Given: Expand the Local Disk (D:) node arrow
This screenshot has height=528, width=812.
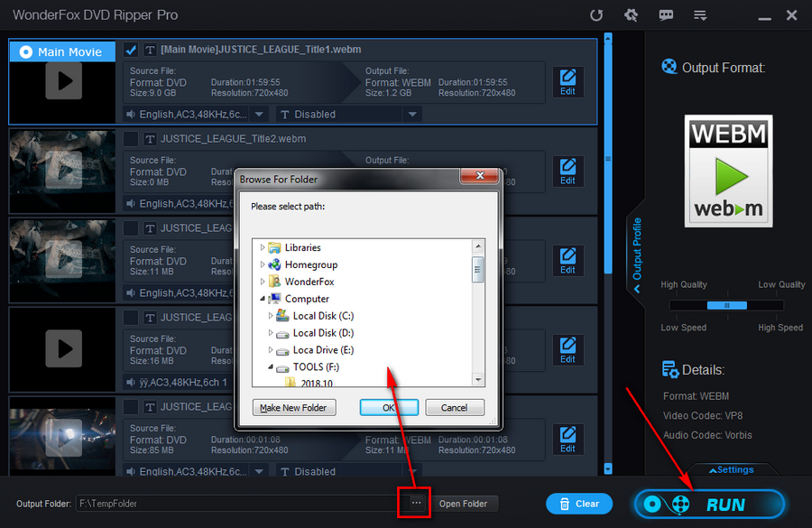Looking at the screenshot, I should 271,333.
